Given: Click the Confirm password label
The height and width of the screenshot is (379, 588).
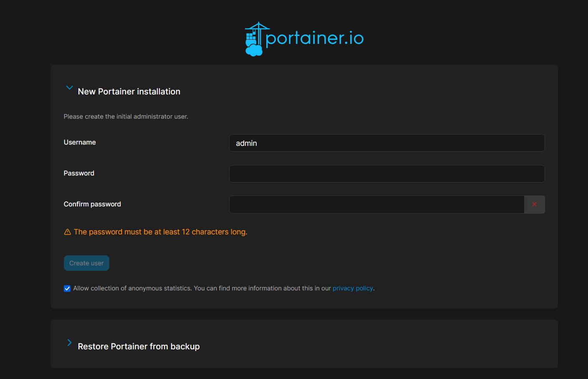Looking at the screenshot, I should pyautogui.click(x=92, y=204).
